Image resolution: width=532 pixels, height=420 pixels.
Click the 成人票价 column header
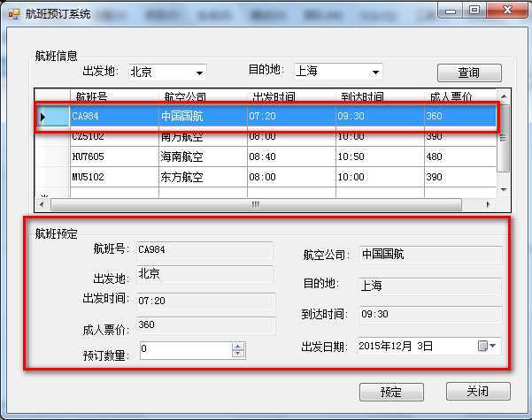coord(460,97)
